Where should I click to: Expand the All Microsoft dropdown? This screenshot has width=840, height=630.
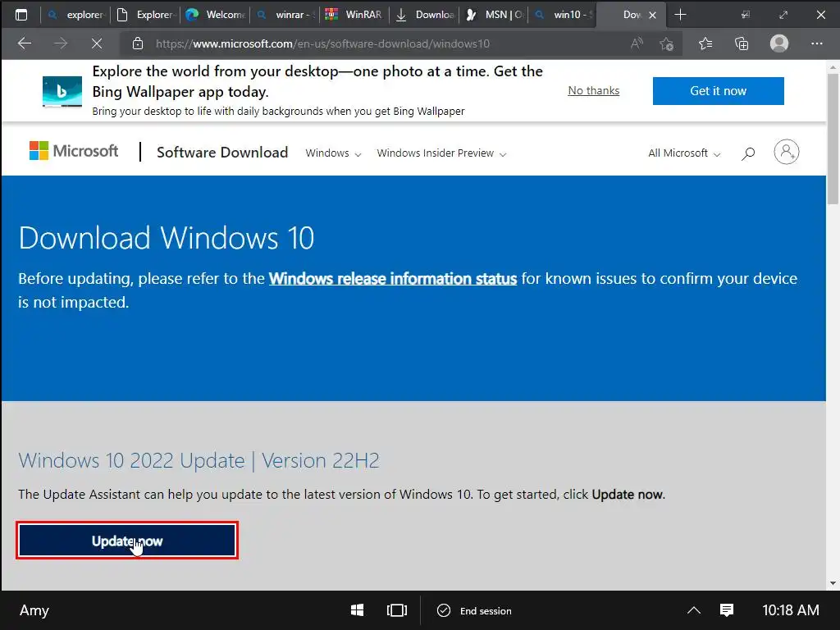pos(684,153)
